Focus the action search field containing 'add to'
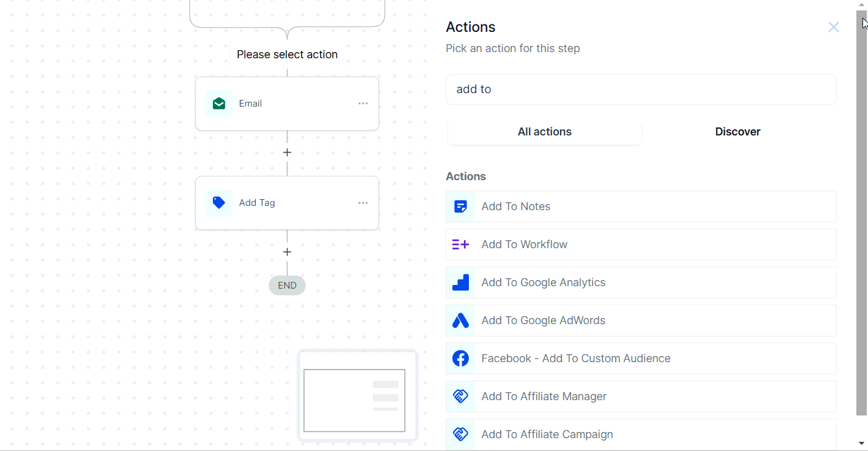Viewport: 868px width, 451px height. [641, 89]
